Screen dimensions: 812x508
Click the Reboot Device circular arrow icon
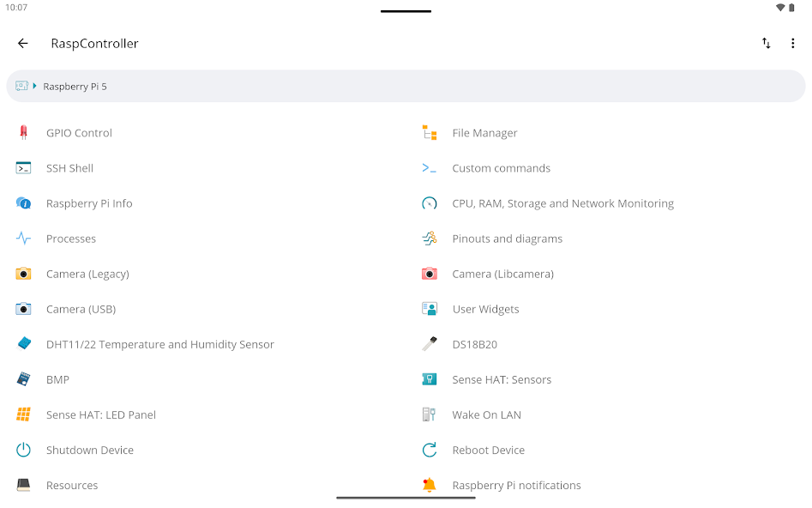pyautogui.click(x=430, y=450)
